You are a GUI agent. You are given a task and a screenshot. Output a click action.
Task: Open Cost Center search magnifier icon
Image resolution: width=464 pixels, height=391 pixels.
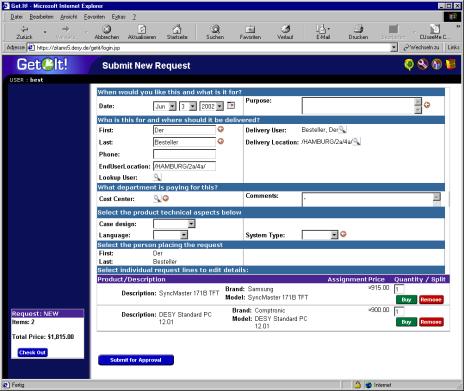[x=157, y=199]
